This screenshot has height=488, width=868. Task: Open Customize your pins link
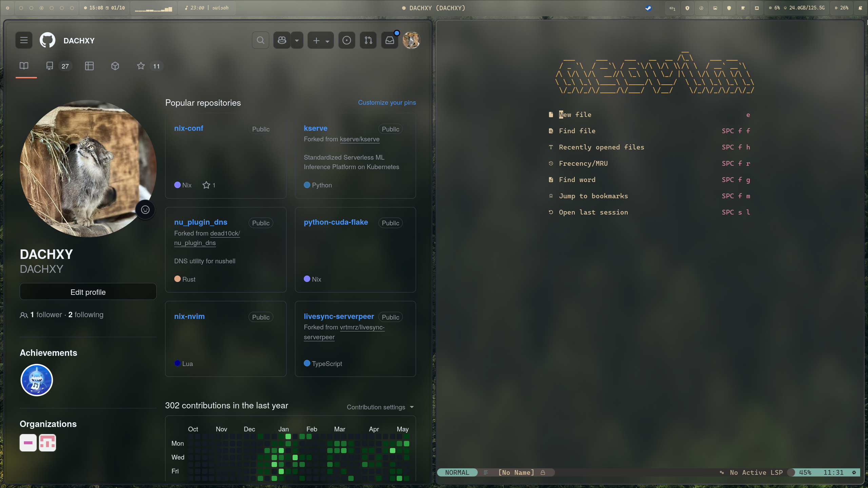coord(387,102)
